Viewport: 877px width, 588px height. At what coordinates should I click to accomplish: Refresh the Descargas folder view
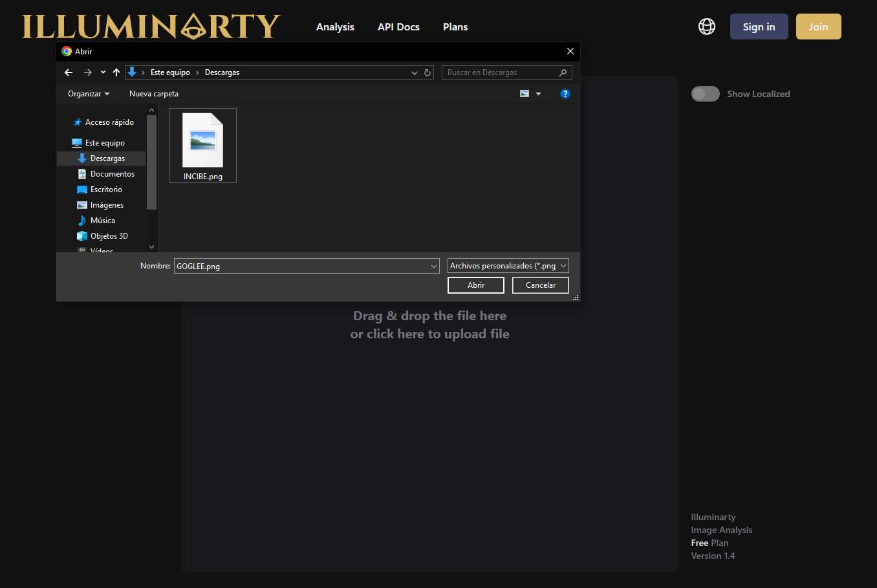click(x=428, y=72)
